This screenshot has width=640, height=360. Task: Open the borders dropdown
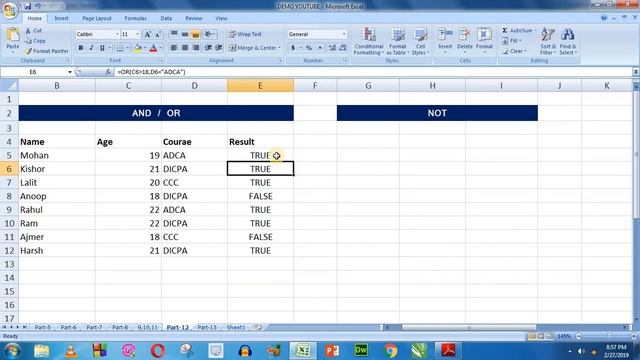(127, 48)
